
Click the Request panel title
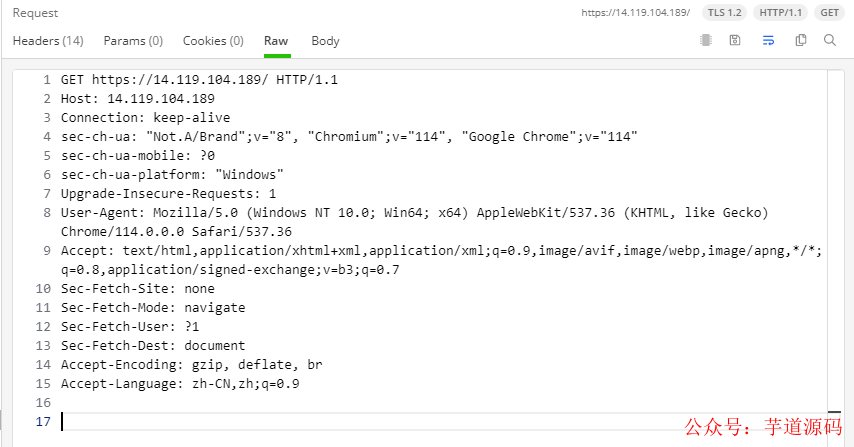[35, 13]
